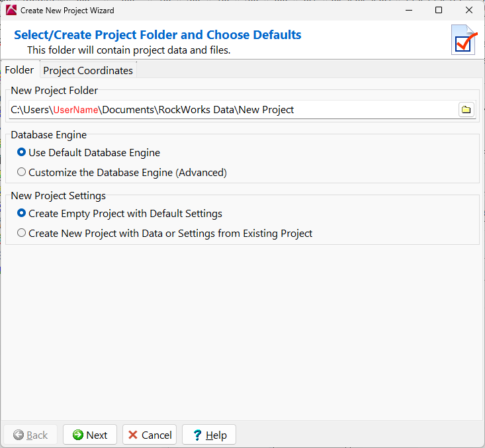Select Use Default Database Engine option

point(22,153)
